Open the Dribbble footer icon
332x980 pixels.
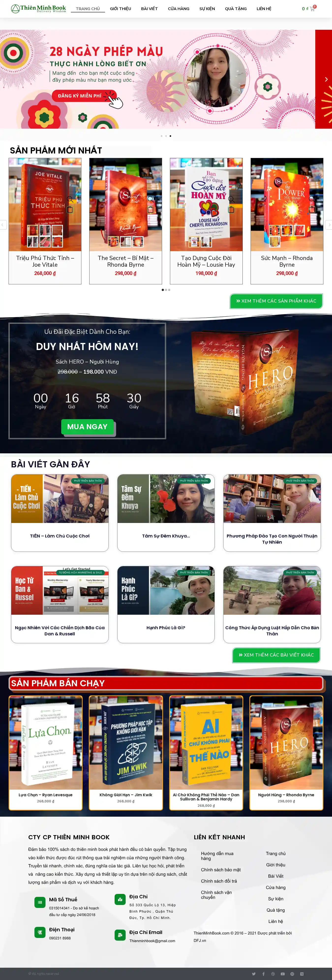point(273,974)
